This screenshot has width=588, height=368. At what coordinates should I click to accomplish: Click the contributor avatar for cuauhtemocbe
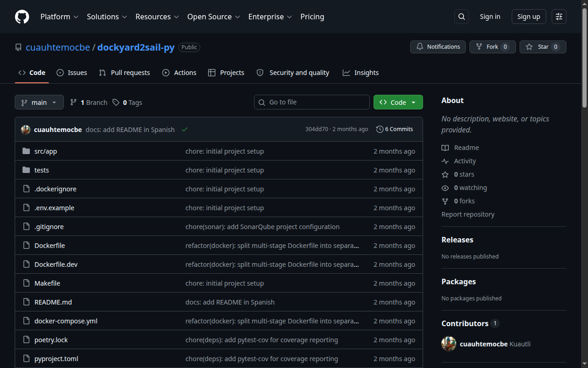(449, 344)
